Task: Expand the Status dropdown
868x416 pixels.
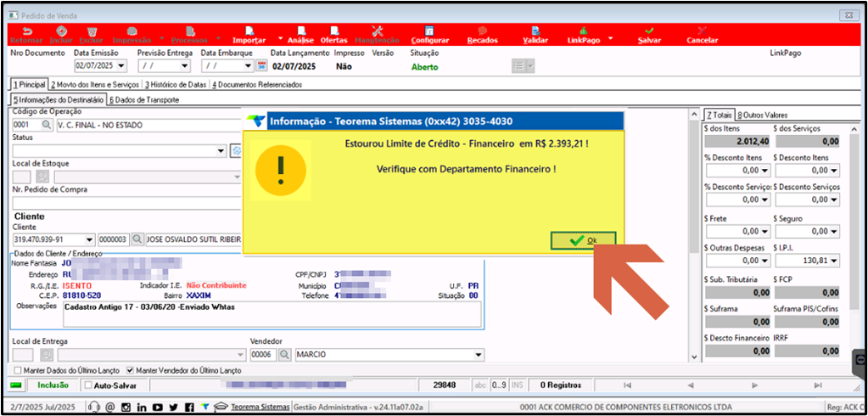Action: coord(222,150)
